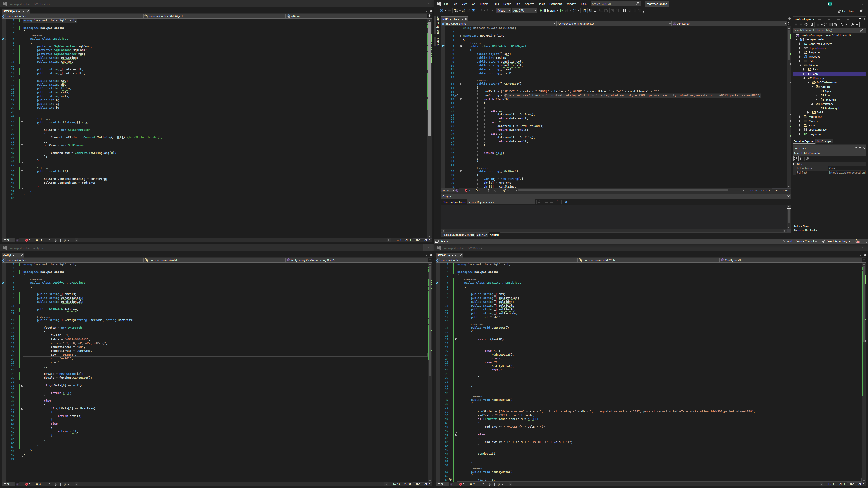Click code cleanup broom in DMSFetch editor
The width and height of the screenshot is (868, 488).
[505, 190]
